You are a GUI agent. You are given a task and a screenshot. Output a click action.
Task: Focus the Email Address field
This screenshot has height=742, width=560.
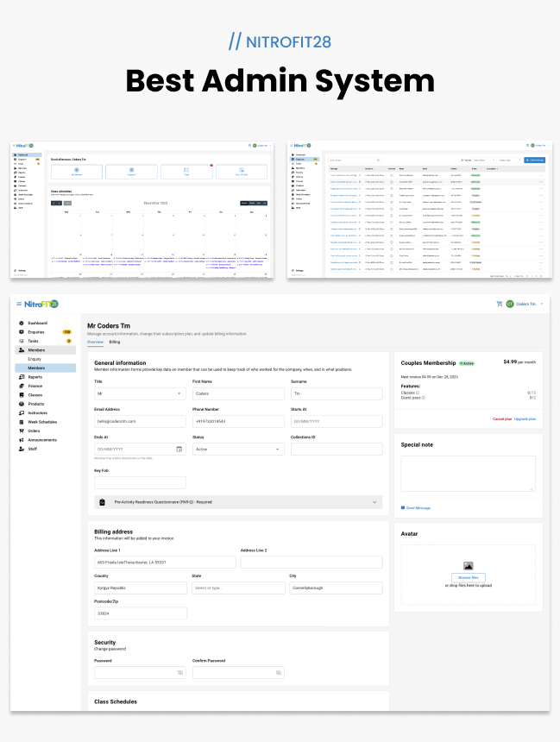140,421
